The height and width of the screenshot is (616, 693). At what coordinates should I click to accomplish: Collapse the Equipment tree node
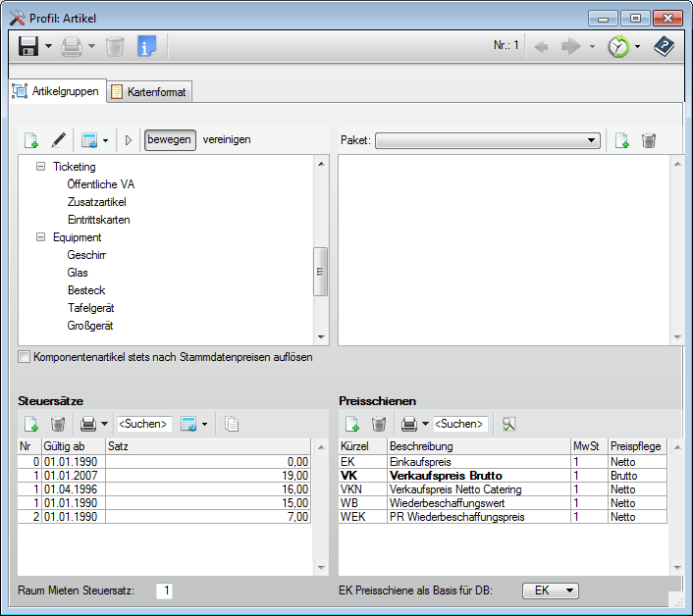[x=40, y=237]
